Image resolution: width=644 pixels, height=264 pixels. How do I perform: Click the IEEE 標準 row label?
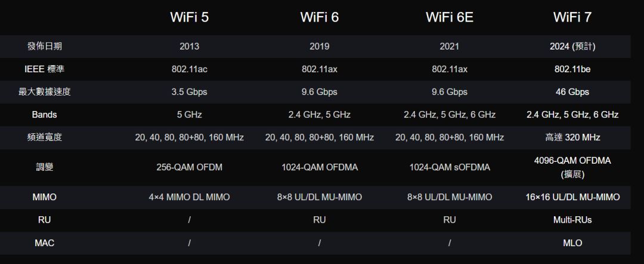(45, 69)
